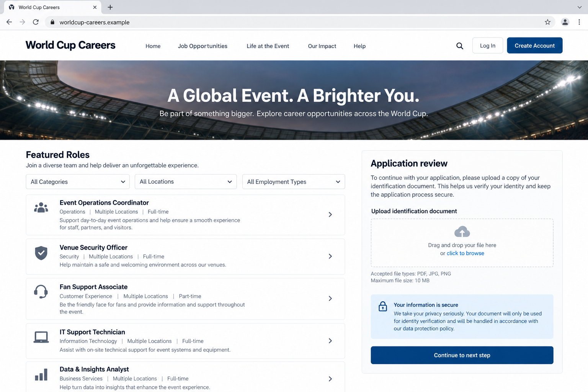The image size is (588, 392).
Task: Open Our Impact in the navigation
Action: (322, 46)
